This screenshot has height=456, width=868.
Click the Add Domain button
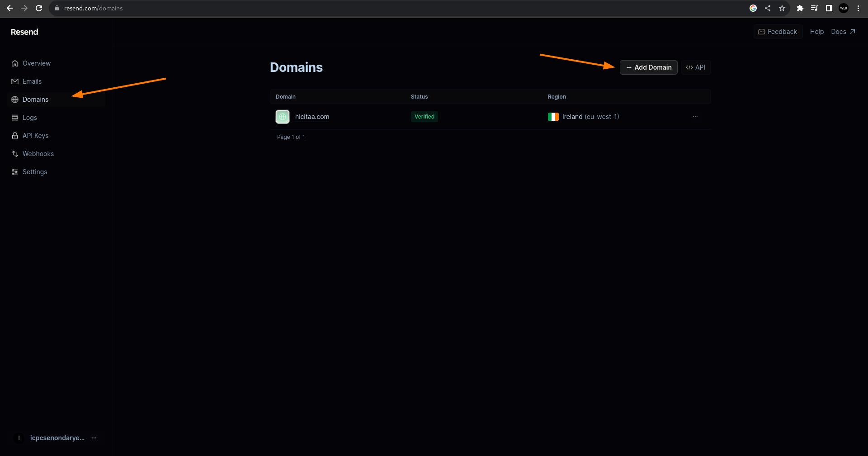click(x=649, y=67)
